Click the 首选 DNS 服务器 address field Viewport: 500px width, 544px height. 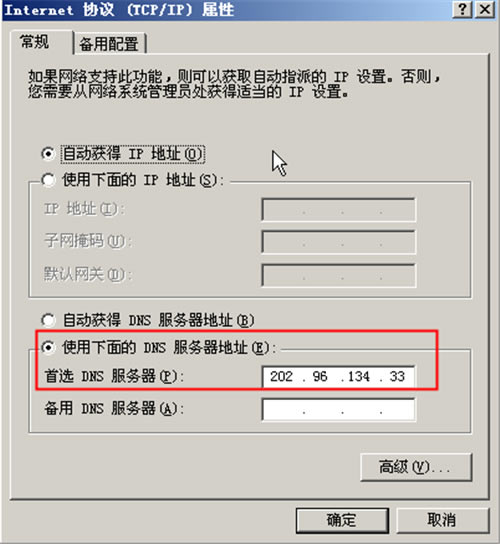coord(338,376)
